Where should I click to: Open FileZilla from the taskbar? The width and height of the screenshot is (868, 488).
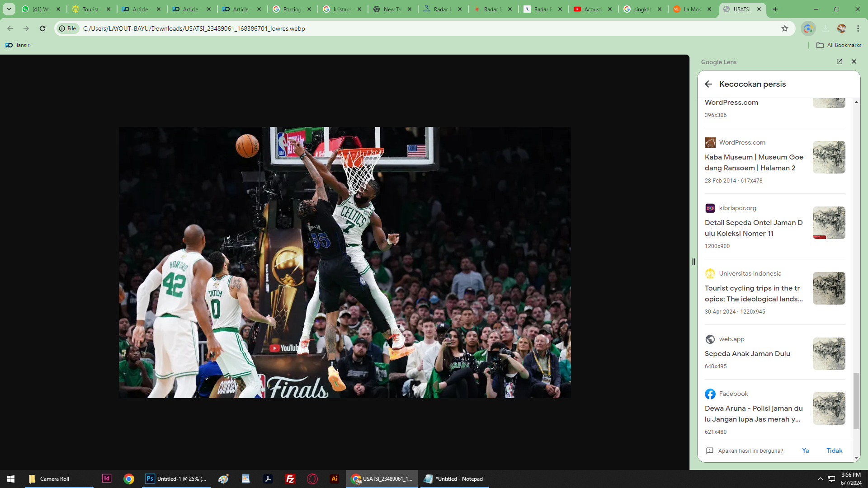click(290, 479)
